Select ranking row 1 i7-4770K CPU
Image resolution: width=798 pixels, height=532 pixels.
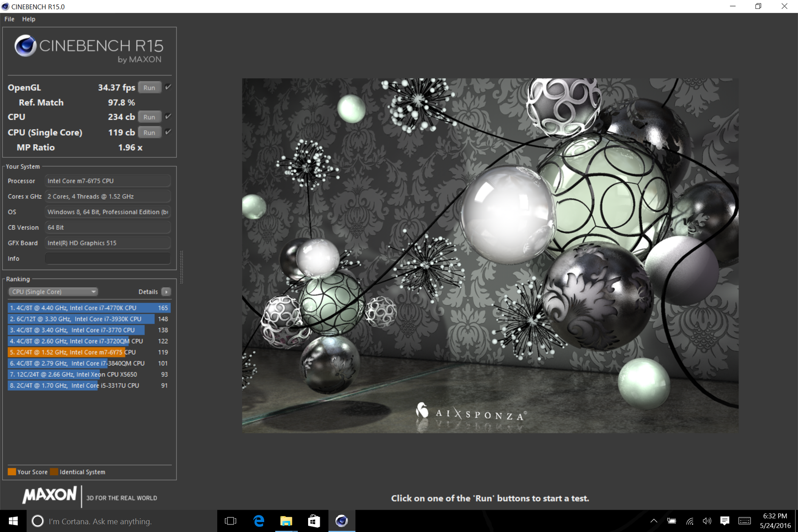(x=89, y=308)
